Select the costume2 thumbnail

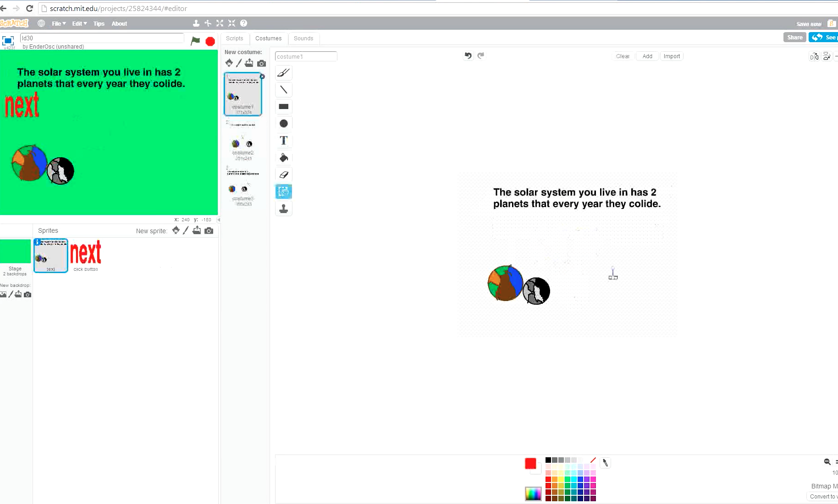click(243, 140)
